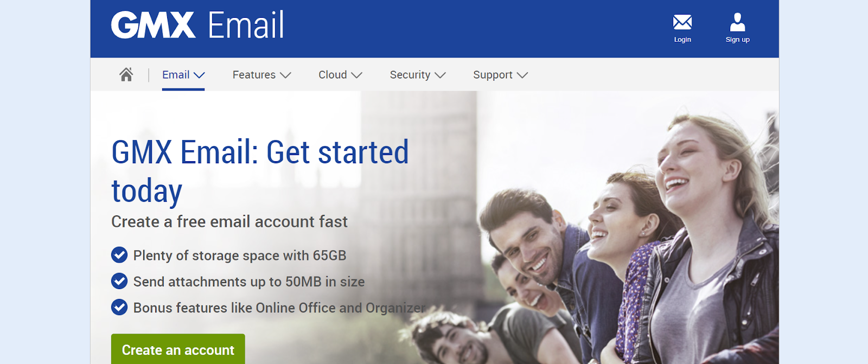Viewport: 868px width, 364px height.
Task: Go to home via house icon
Action: [x=126, y=74]
